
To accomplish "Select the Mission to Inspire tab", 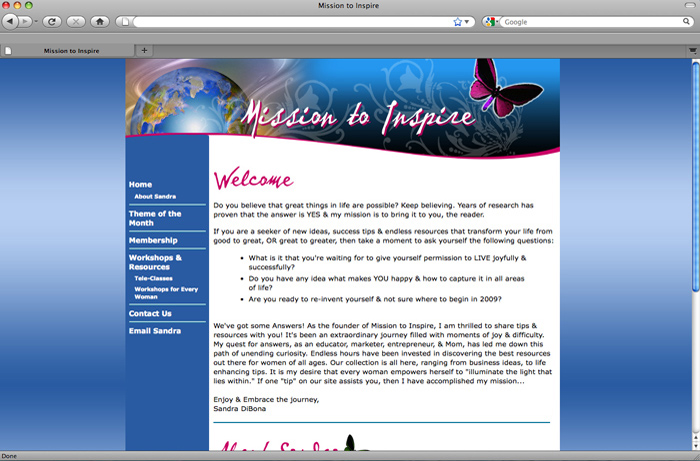I will (x=67, y=51).
